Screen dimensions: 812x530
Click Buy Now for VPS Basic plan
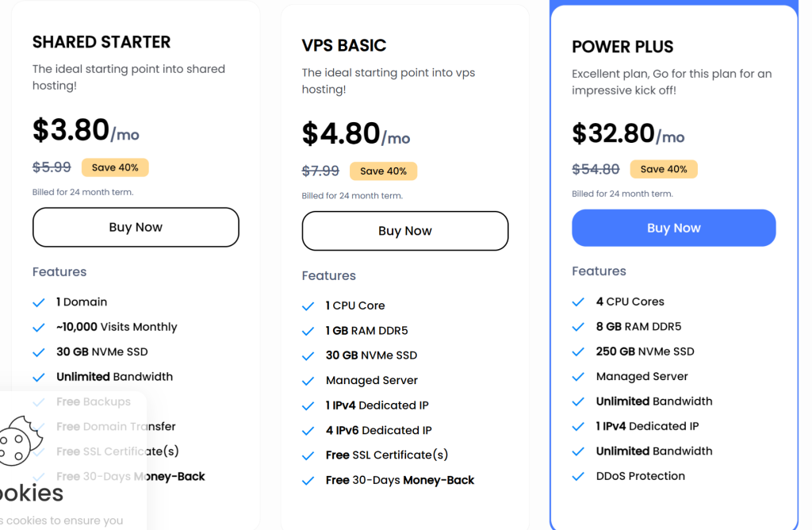[x=405, y=231]
